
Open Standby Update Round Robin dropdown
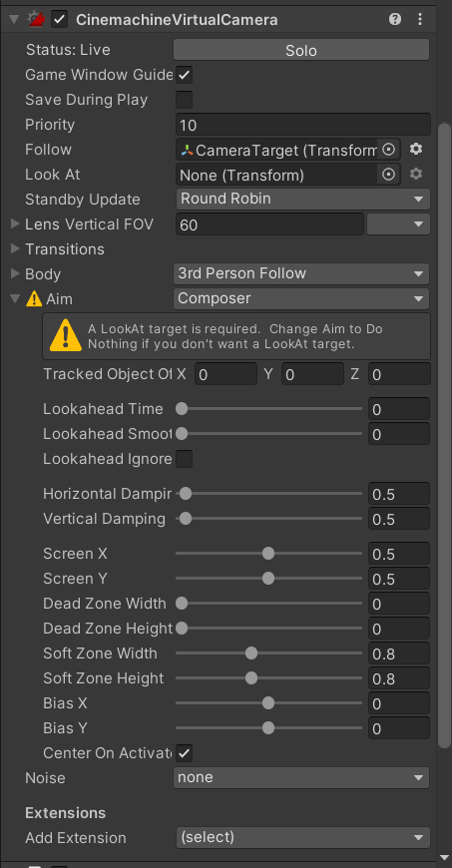[x=303, y=199]
